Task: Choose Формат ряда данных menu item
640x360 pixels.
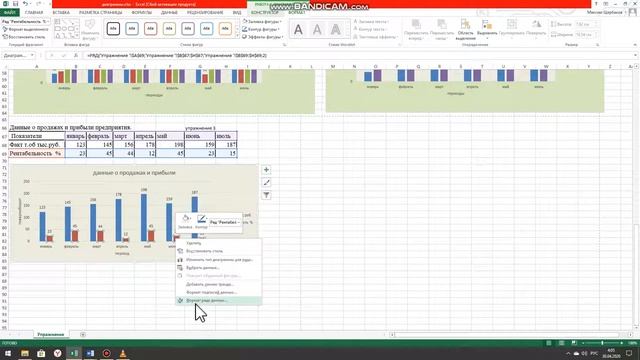Action: tap(219, 300)
